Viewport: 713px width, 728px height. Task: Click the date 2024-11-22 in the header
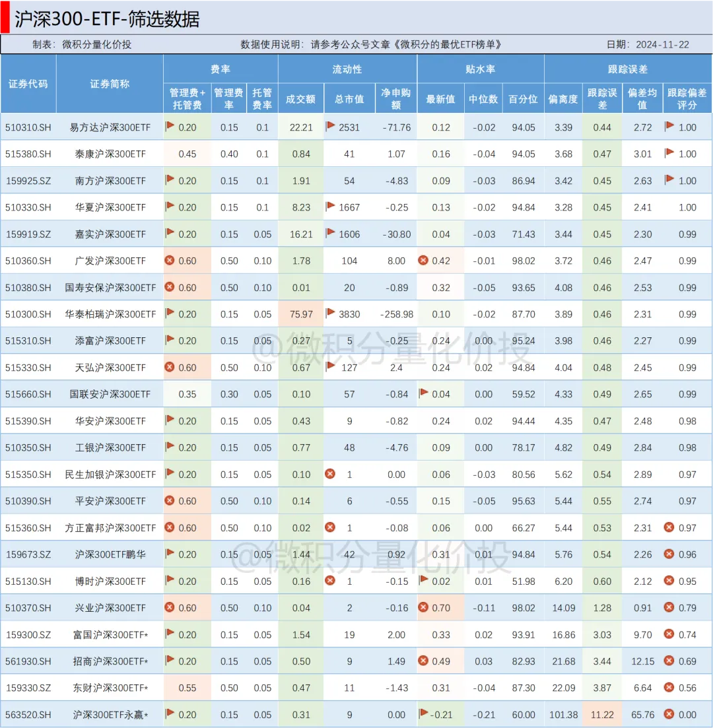click(x=662, y=44)
